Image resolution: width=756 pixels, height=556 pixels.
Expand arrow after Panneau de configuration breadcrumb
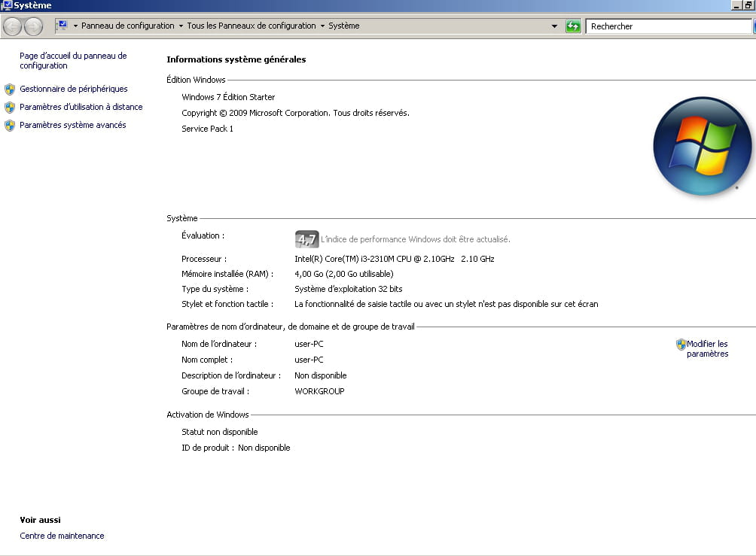tap(181, 26)
